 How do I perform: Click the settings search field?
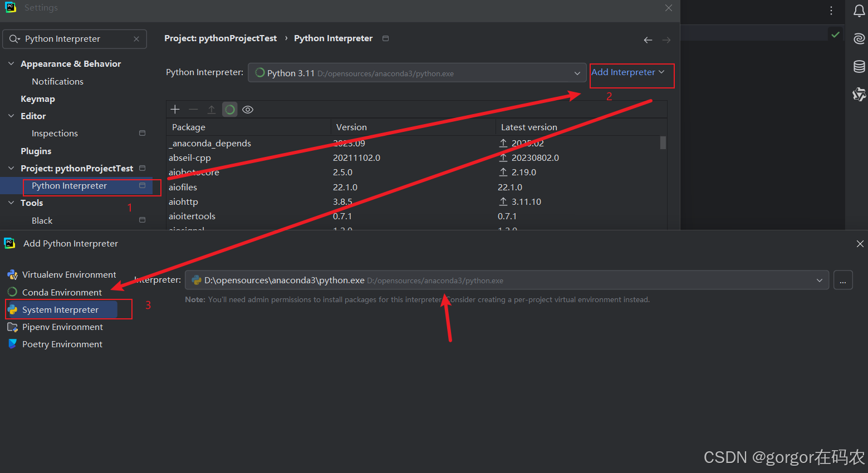[75, 39]
